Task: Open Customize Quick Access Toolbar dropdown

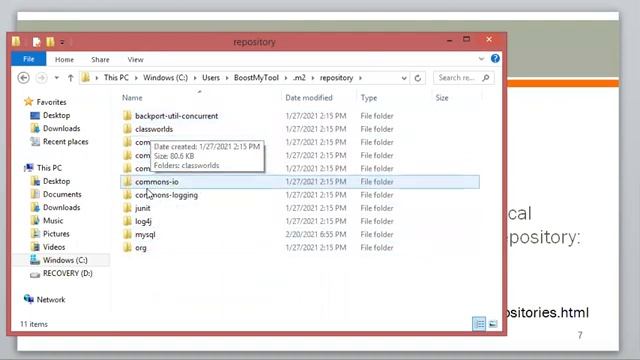Action: coord(62,42)
